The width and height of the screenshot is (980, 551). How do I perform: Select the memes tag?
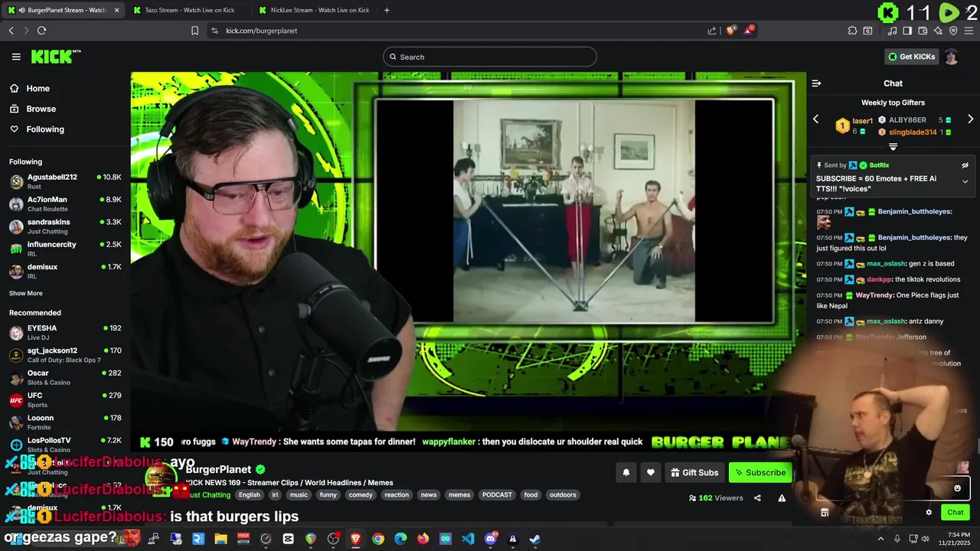coord(459,495)
